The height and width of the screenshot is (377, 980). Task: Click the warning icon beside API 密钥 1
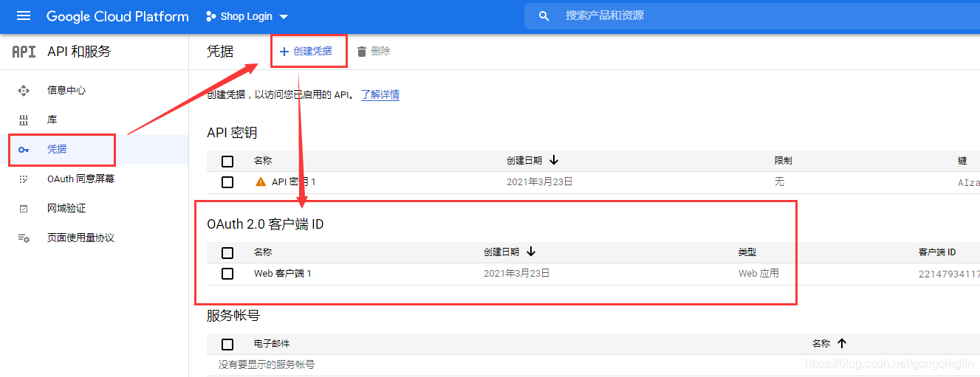(x=261, y=181)
